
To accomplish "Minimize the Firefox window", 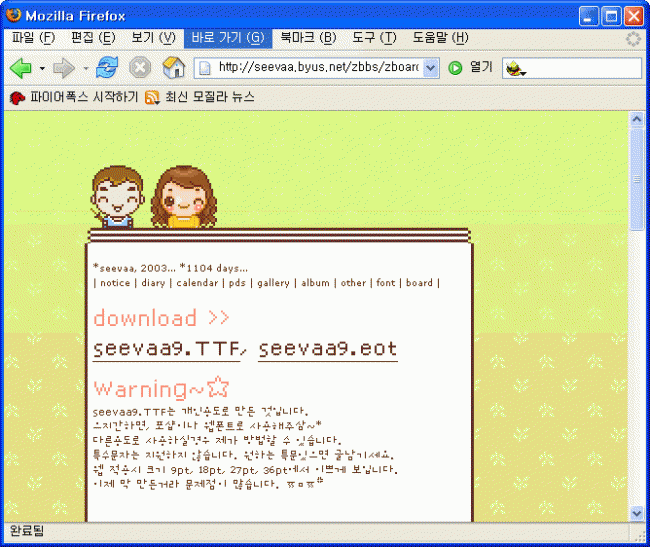I will [x=589, y=17].
